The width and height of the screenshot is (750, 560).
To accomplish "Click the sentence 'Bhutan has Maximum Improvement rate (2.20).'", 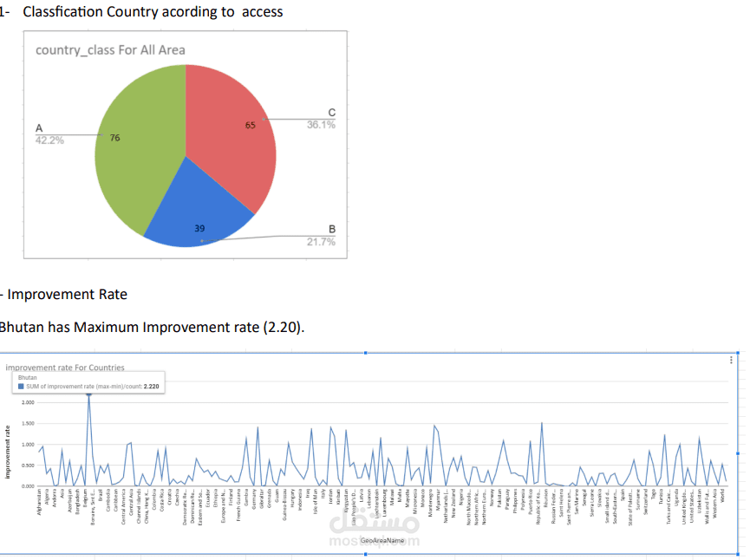I will click(x=152, y=327).
